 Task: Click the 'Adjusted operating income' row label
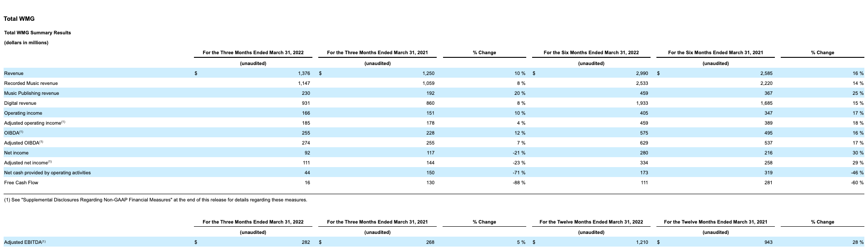[x=35, y=123]
